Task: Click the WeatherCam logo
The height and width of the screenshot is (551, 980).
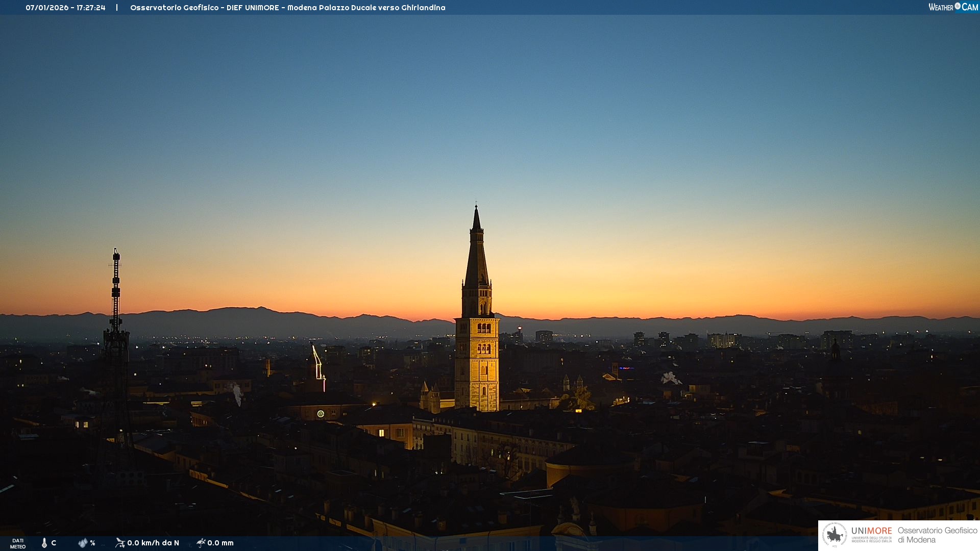Action: pos(953,7)
